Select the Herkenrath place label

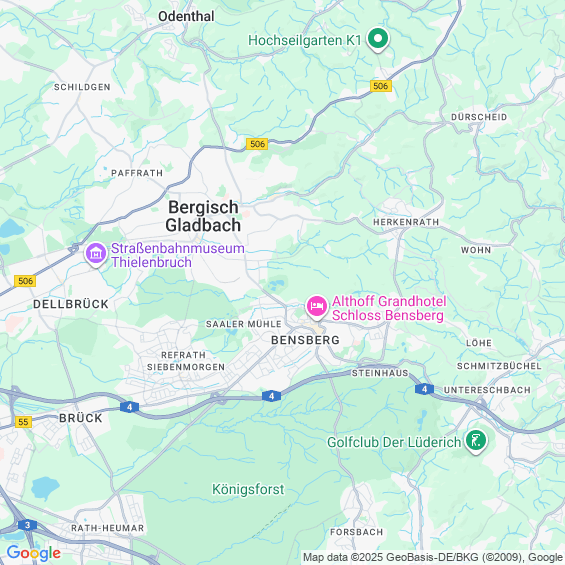[406, 222]
